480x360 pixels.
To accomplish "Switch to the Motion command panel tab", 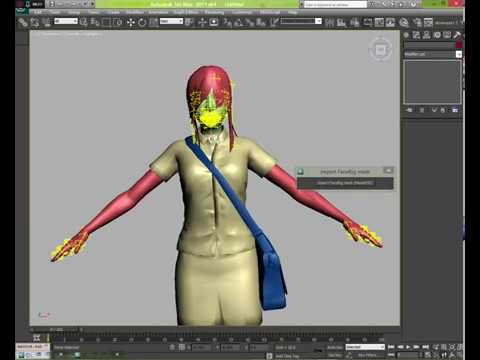I will pyautogui.click(x=437, y=35).
